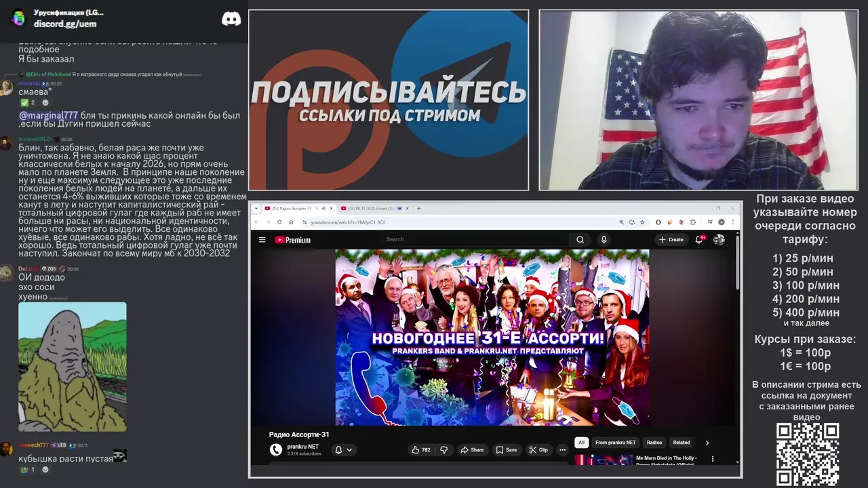868x488 pixels.
Task: Start voice search with microphone icon
Action: [x=604, y=239]
